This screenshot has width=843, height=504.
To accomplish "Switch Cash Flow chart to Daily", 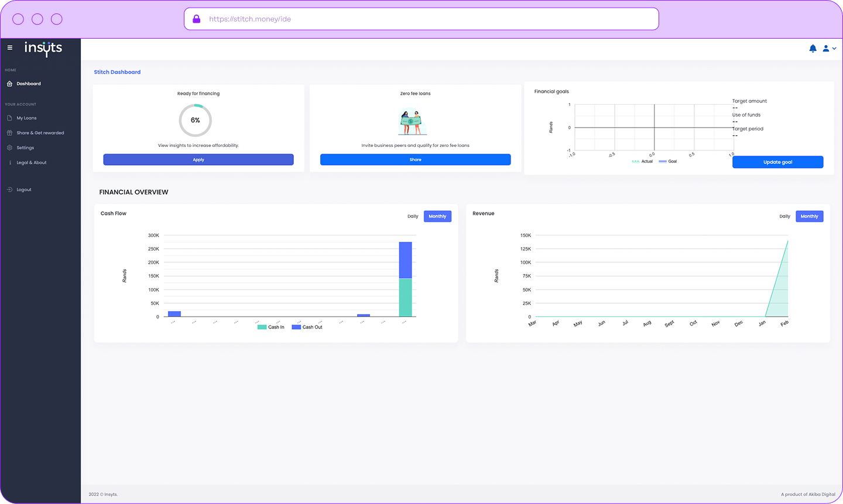I will tap(413, 217).
